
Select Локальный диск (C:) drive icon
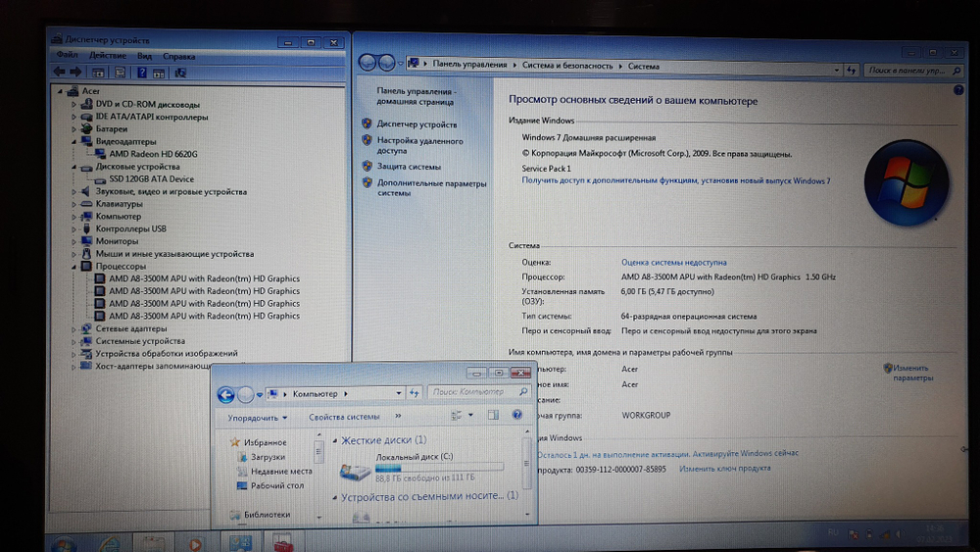tap(355, 471)
